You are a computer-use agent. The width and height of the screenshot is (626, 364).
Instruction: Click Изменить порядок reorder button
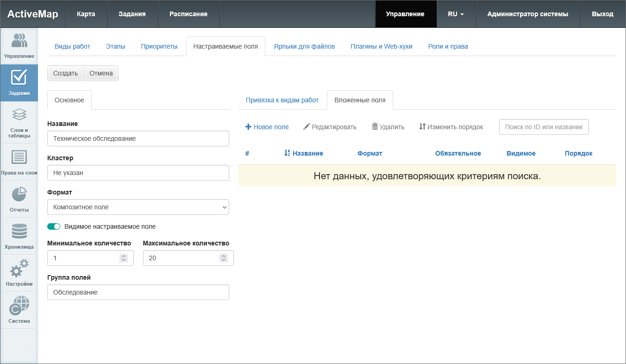pyautogui.click(x=451, y=127)
